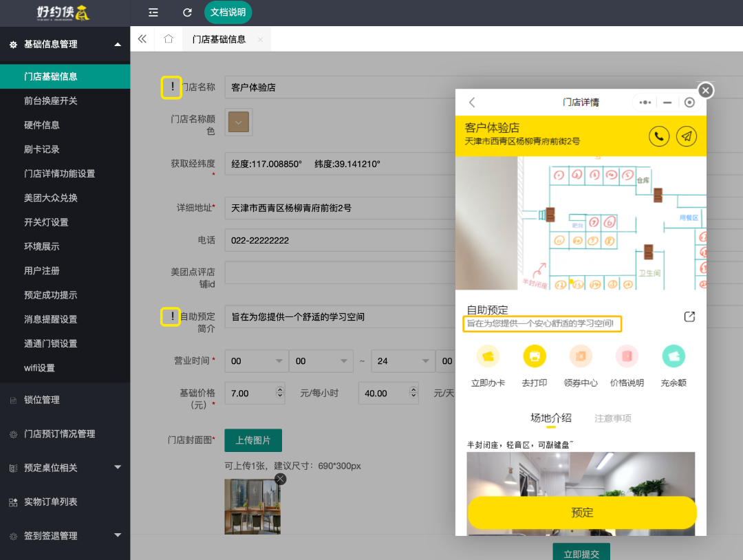Screen dimensions: 743x560
Task: Open the 领券中心 coupon icon
Action: 581,356
